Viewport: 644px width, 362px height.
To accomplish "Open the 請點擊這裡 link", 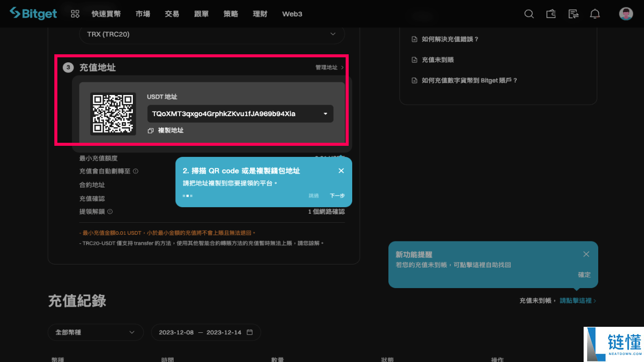I will [578, 301].
